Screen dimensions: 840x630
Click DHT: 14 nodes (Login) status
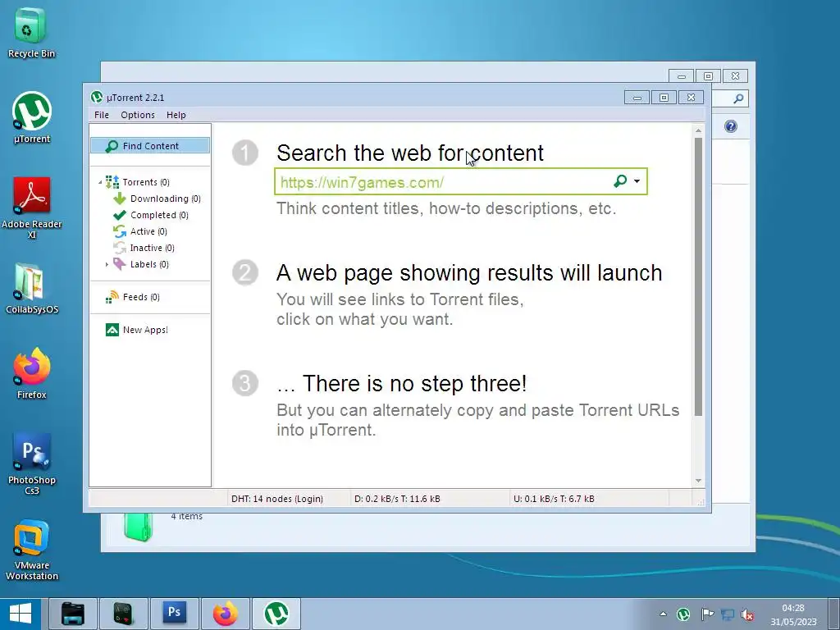pos(277,499)
